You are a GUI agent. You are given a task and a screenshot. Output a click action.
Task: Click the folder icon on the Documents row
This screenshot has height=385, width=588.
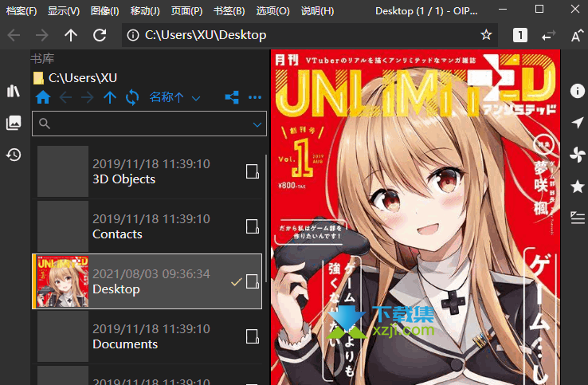252,336
